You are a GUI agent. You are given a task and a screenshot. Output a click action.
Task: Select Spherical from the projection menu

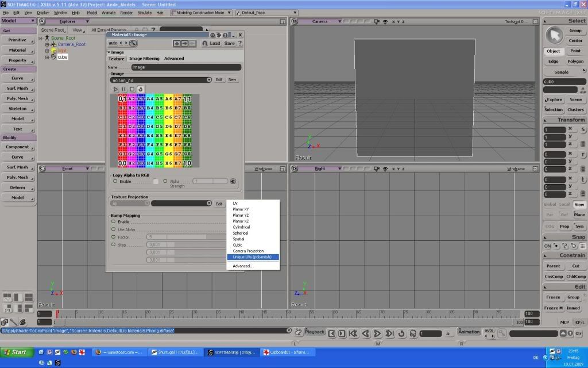pyautogui.click(x=241, y=233)
